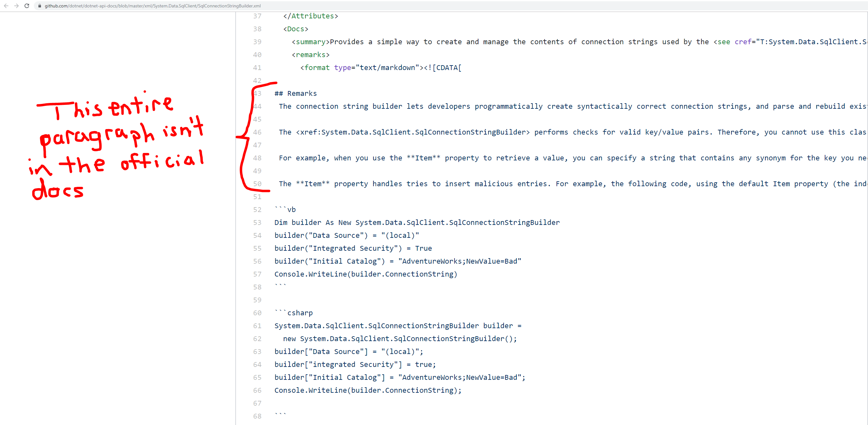Click the vb code fence marker
This screenshot has height=425, width=868.
285,209
